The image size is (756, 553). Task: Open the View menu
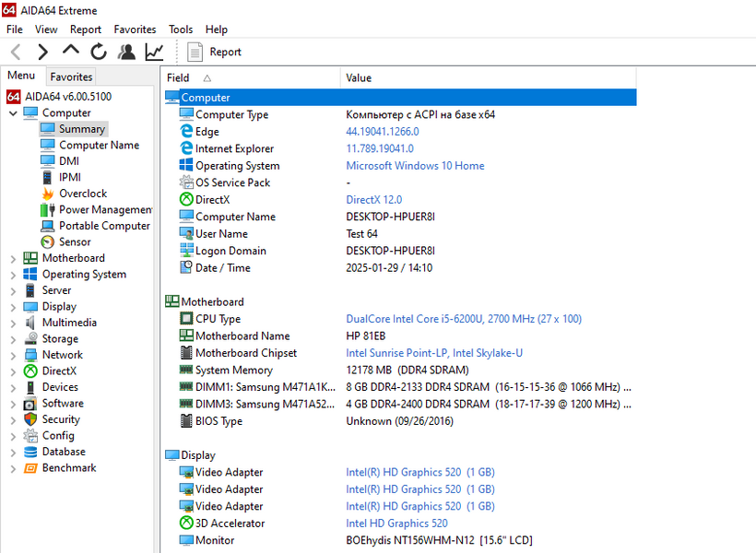(46, 29)
